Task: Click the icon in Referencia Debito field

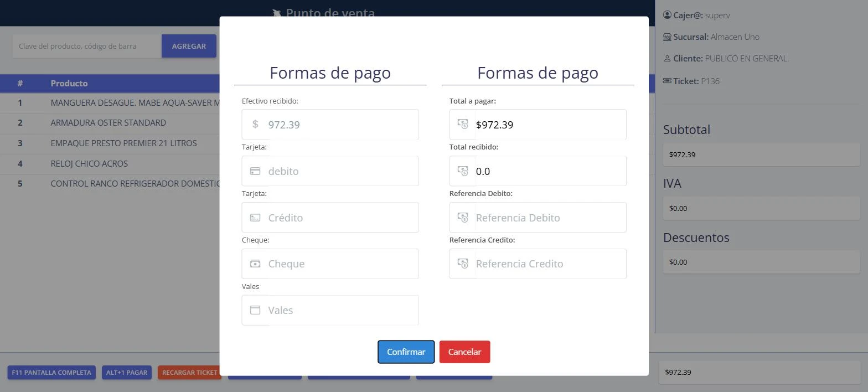Action: point(463,218)
